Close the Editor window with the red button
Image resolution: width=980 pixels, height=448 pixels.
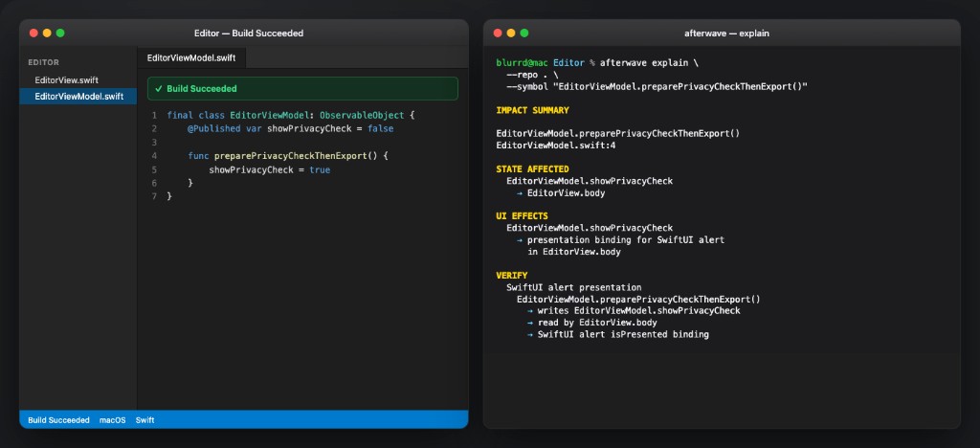pos(33,34)
